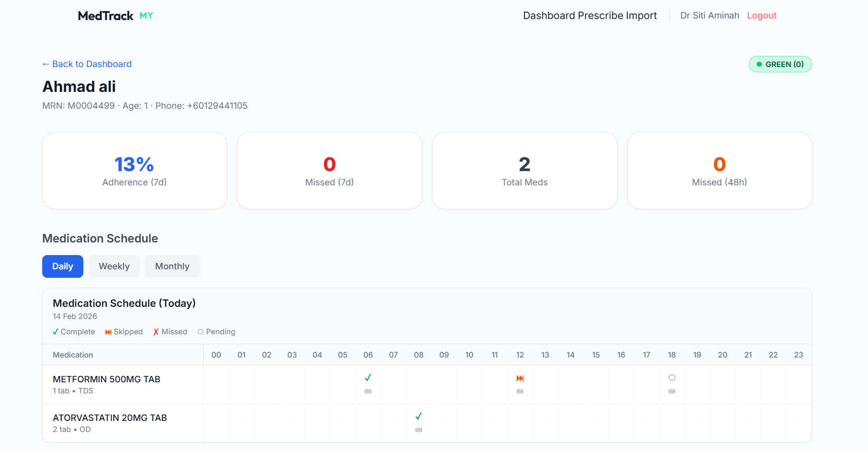Open Dashboard from the top navigation
Image resolution: width=868 pixels, height=451 pixels.
pos(549,16)
